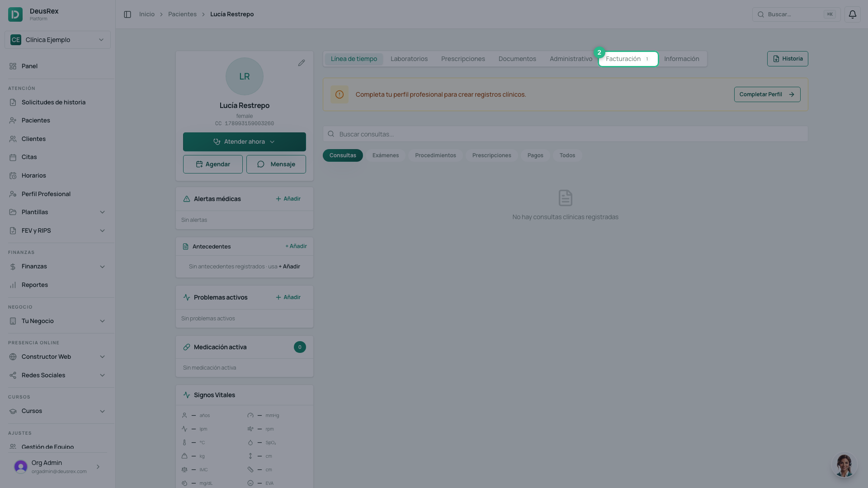Click Agendar button
The image size is (868, 488).
pos(213,164)
